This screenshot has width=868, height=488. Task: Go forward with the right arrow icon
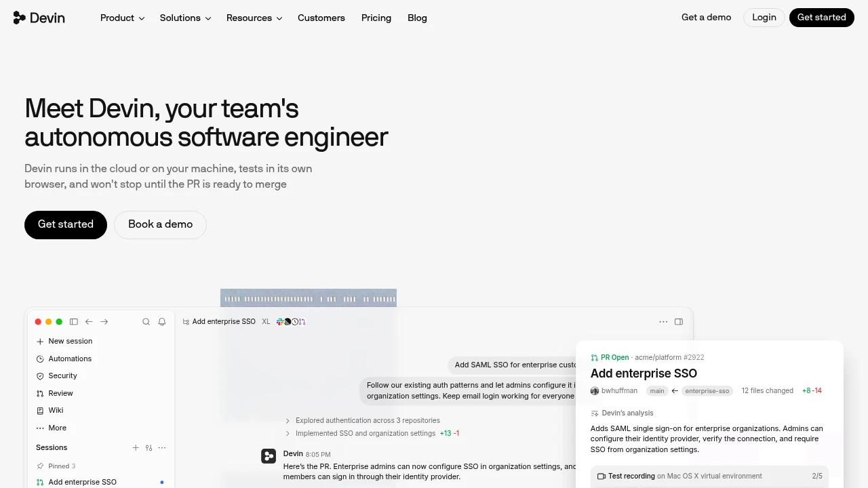pos(104,322)
